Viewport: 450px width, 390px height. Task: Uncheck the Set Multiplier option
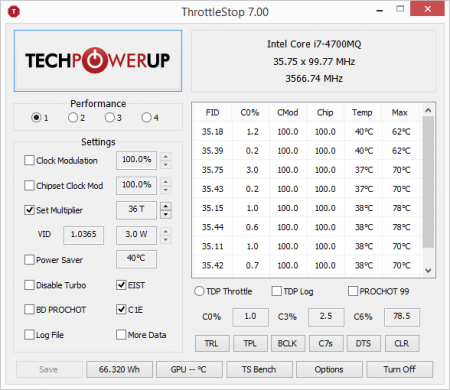pyautogui.click(x=29, y=210)
